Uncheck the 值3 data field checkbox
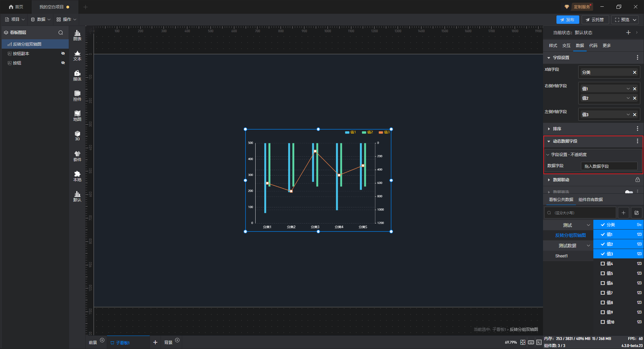Viewport: 644px width, 349px height. click(x=603, y=254)
